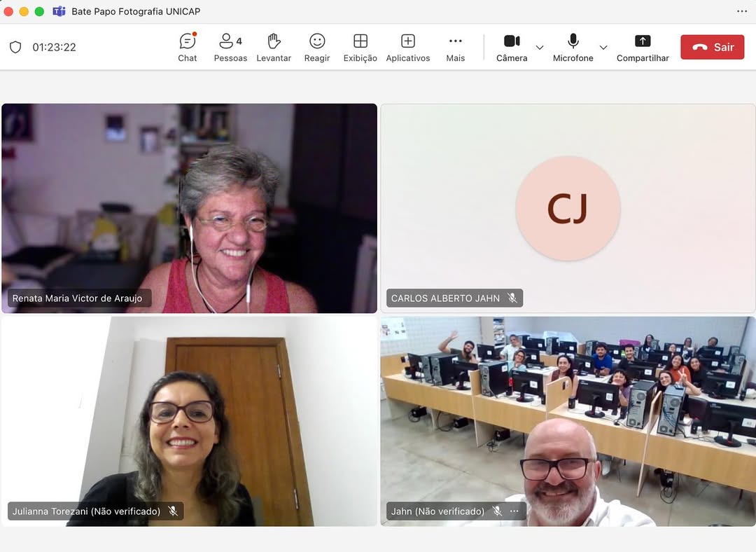This screenshot has height=552, width=756.
Task: Click the Microsoft Teams logo icon
Action: 59,11
